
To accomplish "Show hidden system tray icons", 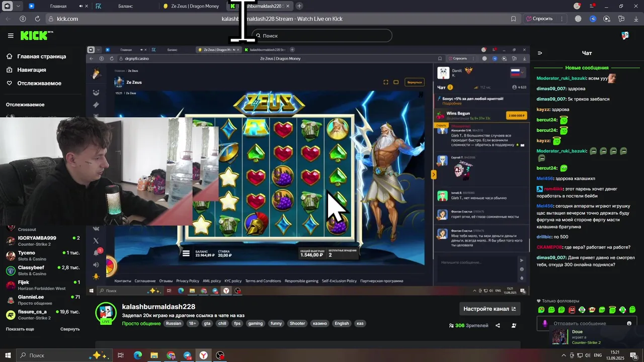I will click(x=563, y=355).
